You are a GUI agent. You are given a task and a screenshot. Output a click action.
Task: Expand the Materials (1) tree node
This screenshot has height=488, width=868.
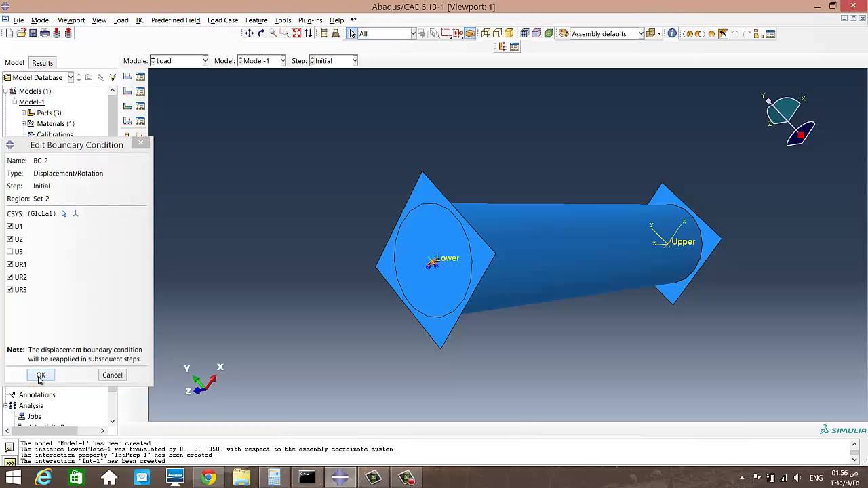point(24,123)
